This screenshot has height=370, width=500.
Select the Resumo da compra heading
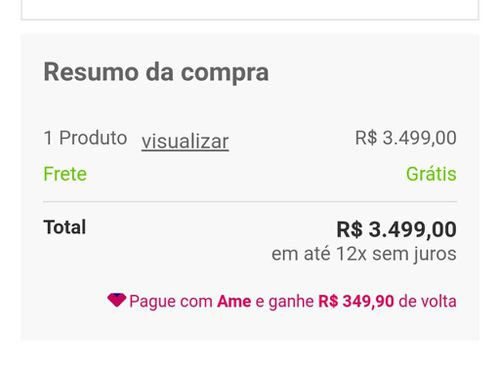click(156, 72)
